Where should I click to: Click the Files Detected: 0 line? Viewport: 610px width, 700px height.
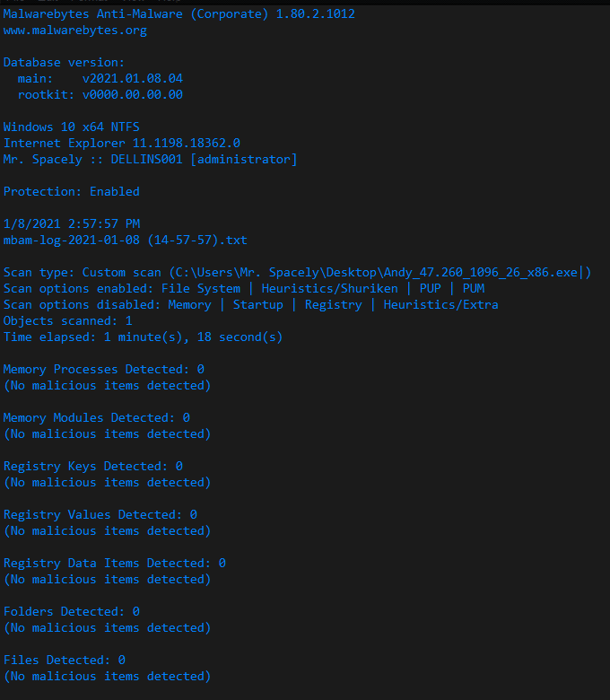tap(65, 660)
